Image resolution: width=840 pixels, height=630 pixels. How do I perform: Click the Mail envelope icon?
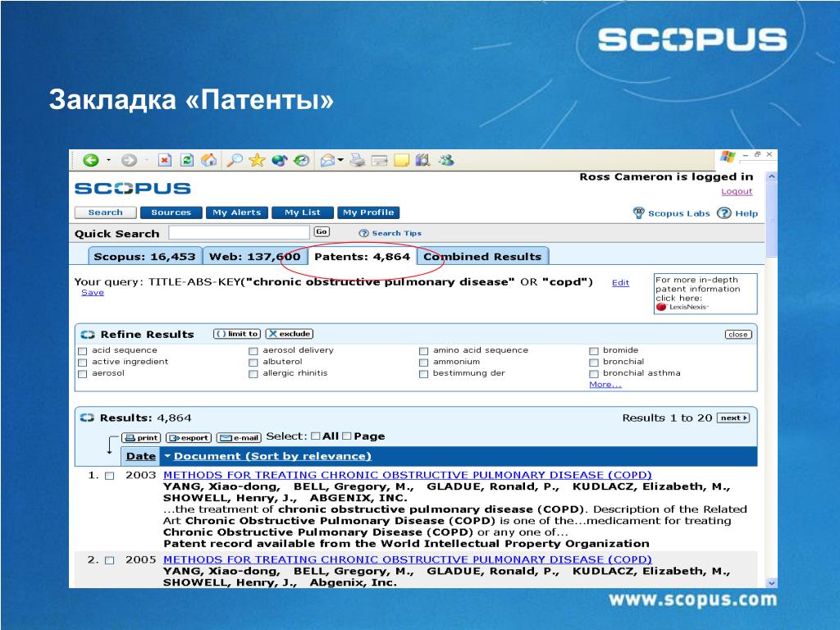click(x=327, y=160)
